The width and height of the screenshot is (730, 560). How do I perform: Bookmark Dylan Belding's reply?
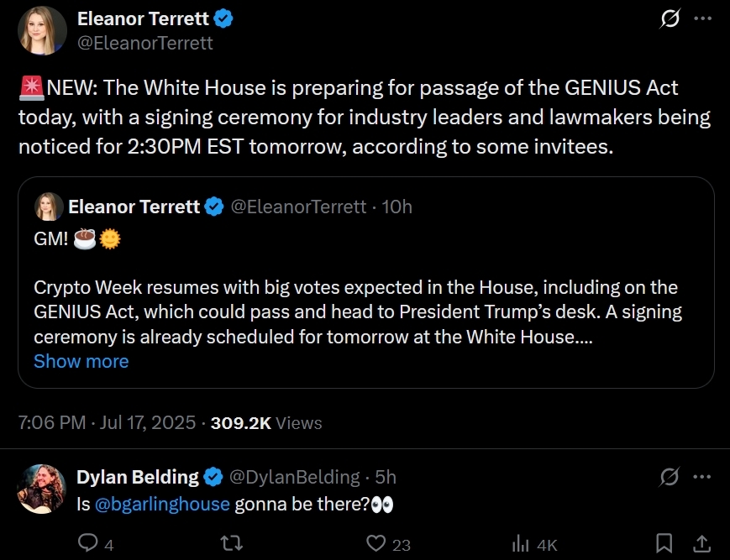664,543
